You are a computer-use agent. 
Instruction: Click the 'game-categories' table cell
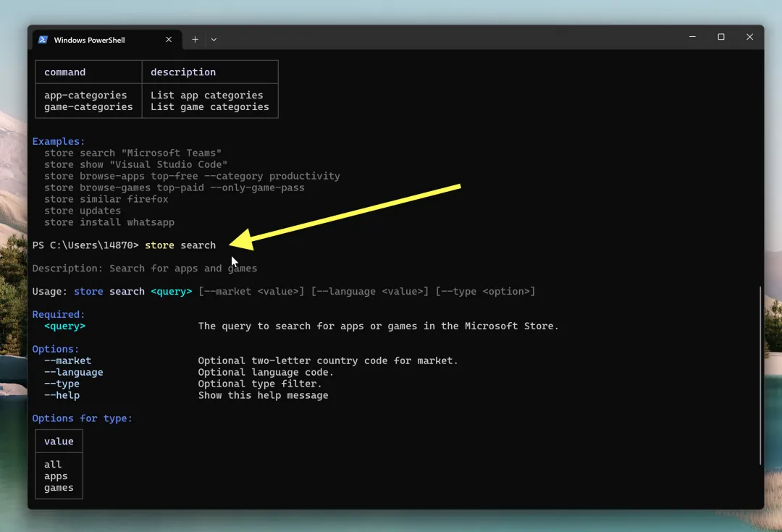tap(88, 106)
